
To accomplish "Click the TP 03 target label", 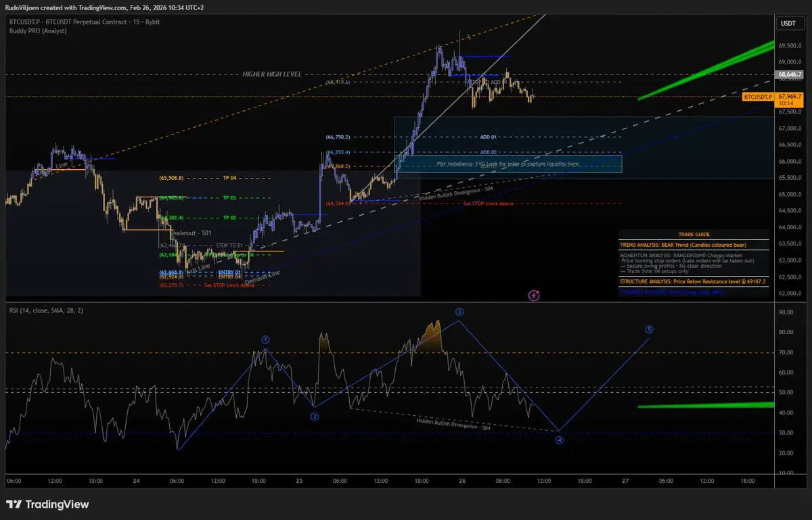I will [x=231, y=198].
